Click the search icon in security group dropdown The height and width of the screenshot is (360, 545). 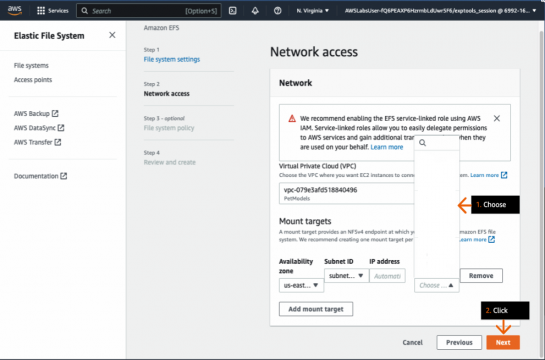pos(422,143)
